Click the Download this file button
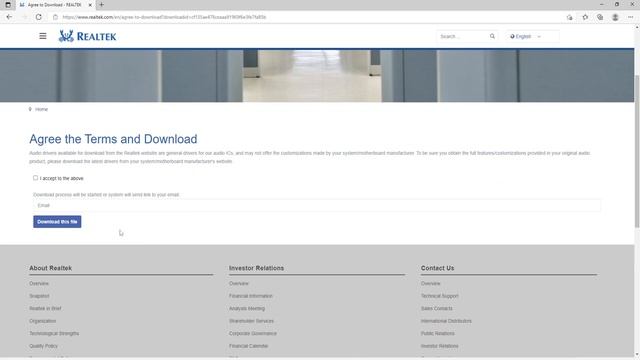This screenshot has height=360, width=640. [x=57, y=222]
